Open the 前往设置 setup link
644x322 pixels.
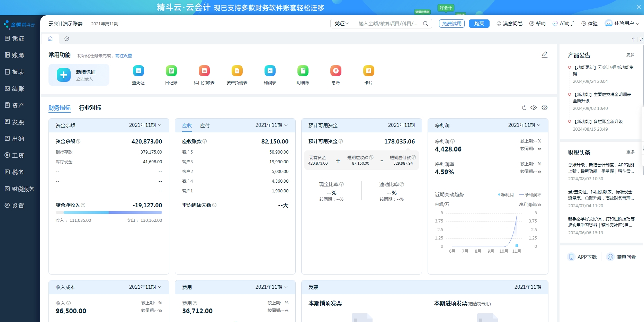pyautogui.click(x=123, y=55)
